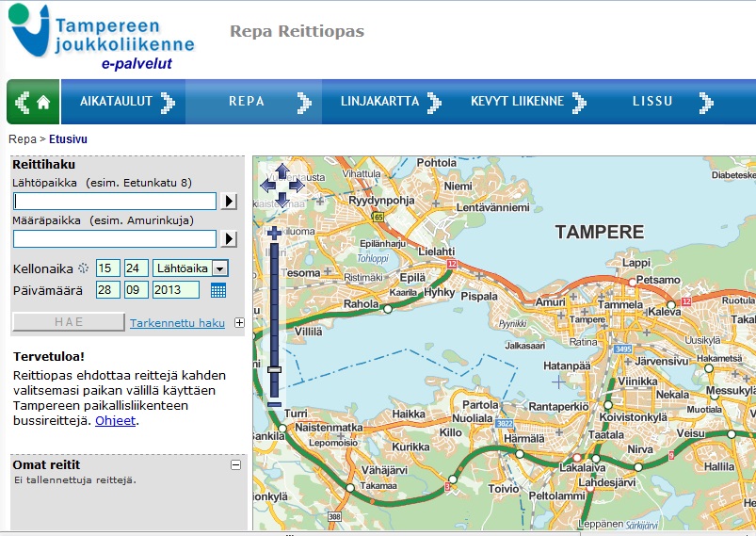The image size is (756, 536).
Task: Collapse the Omat reitit panel
Action: 235,464
